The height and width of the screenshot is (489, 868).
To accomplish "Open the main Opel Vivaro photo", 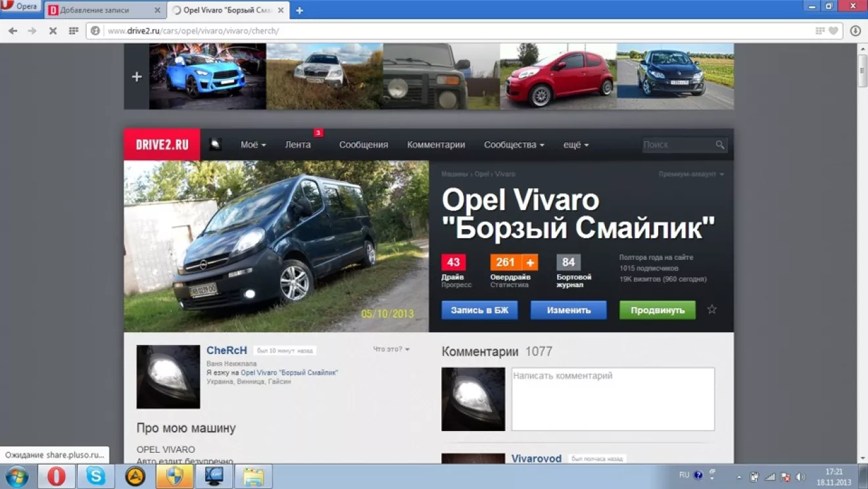I will [276, 246].
